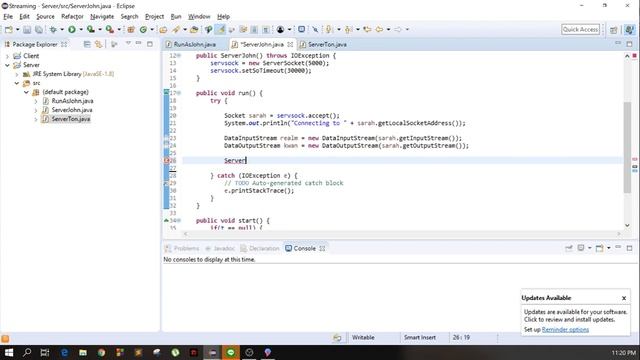The image size is (640, 360).
Task: Expand JRE System Library node
Action: coord(17,74)
